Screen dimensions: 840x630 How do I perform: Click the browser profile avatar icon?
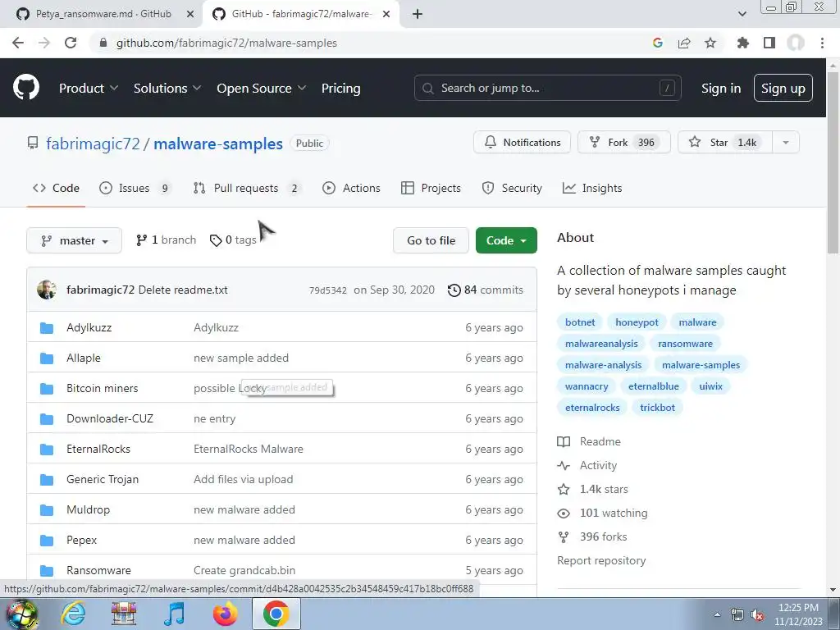coord(796,43)
